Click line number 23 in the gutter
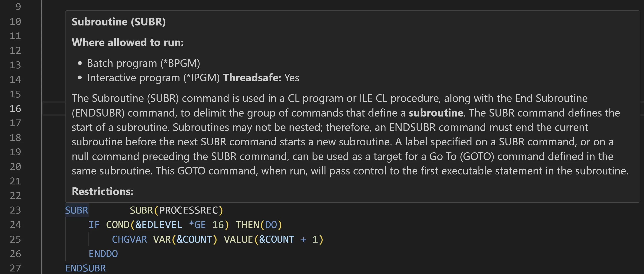This screenshot has height=274, width=644. [15, 210]
